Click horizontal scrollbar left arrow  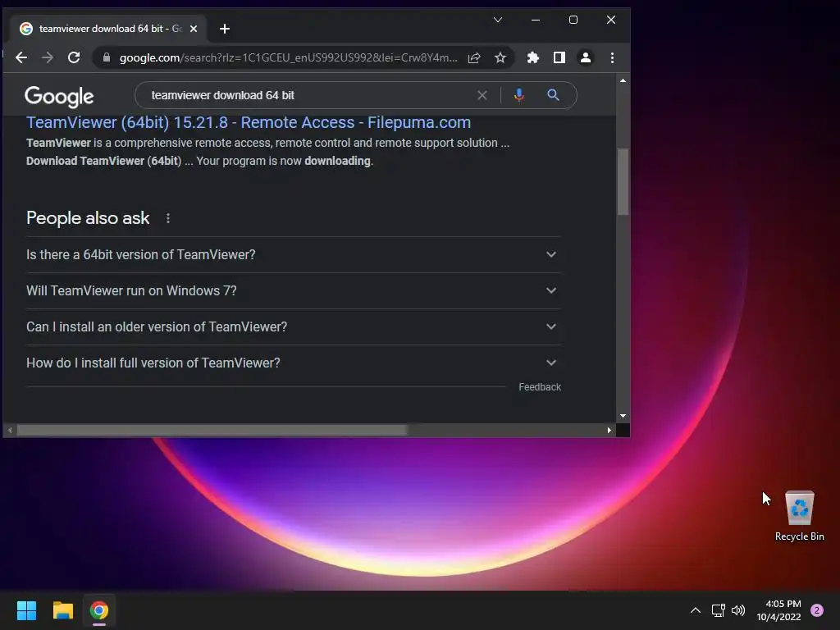pyautogui.click(x=10, y=430)
